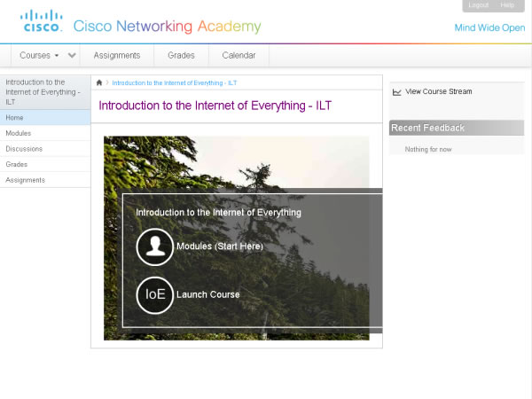532x399 pixels.
Task: Go to Grades in the top navigation bar
Action: point(181,55)
